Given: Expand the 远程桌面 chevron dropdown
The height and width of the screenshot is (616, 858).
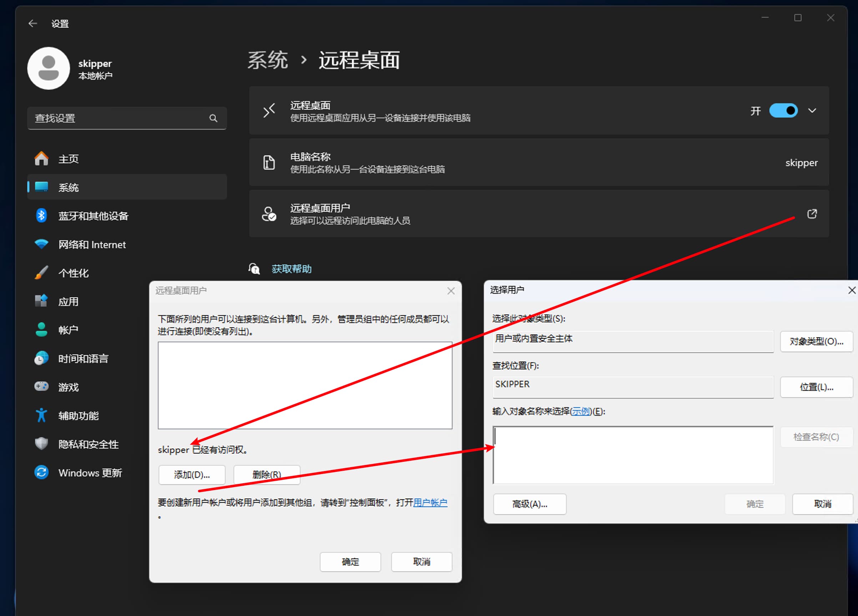Looking at the screenshot, I should tap(812, 111).
